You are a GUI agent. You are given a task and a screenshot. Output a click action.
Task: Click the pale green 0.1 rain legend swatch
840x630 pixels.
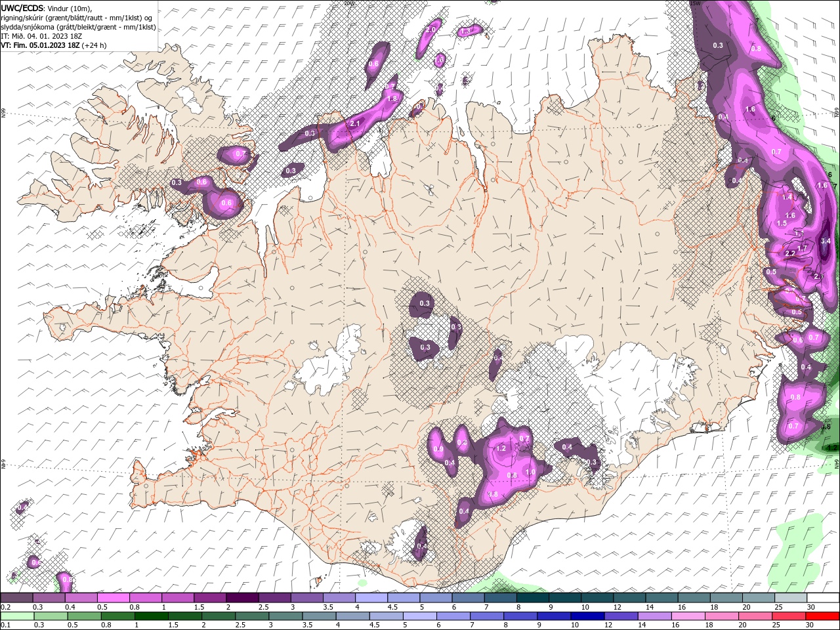[x=17, y=616]
